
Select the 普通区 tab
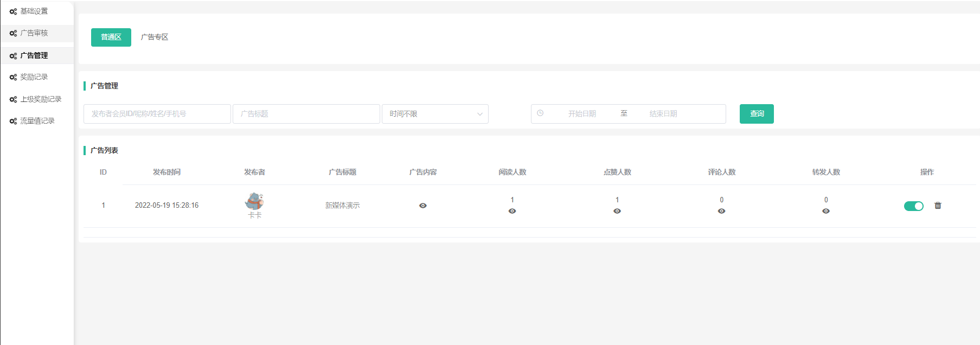[111, 37]
